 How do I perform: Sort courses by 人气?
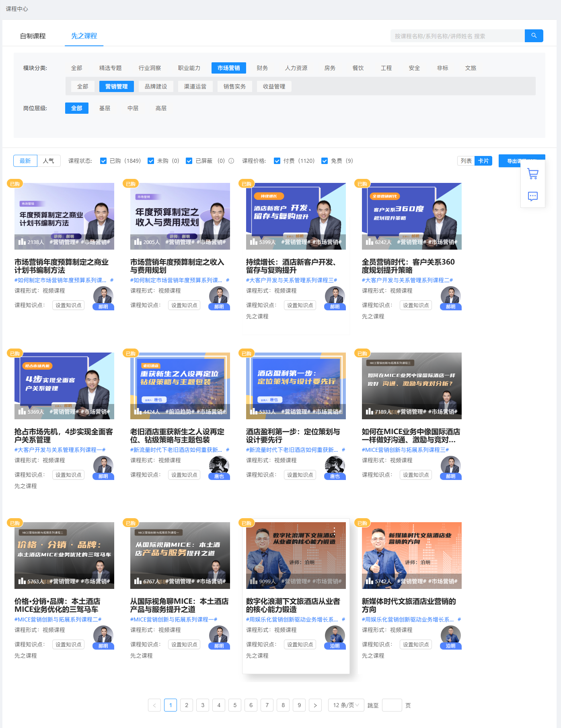pyautogui.click(x=49, y=161)
